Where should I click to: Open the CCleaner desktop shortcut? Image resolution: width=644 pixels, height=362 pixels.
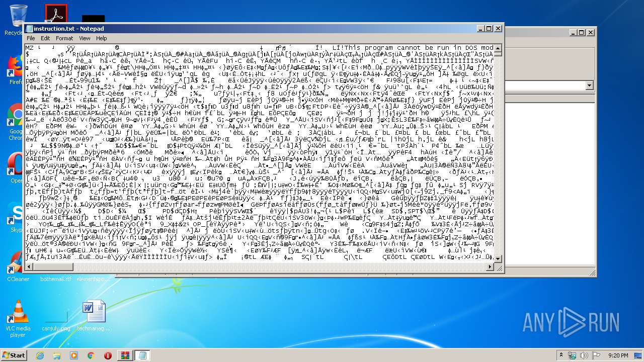17,266
